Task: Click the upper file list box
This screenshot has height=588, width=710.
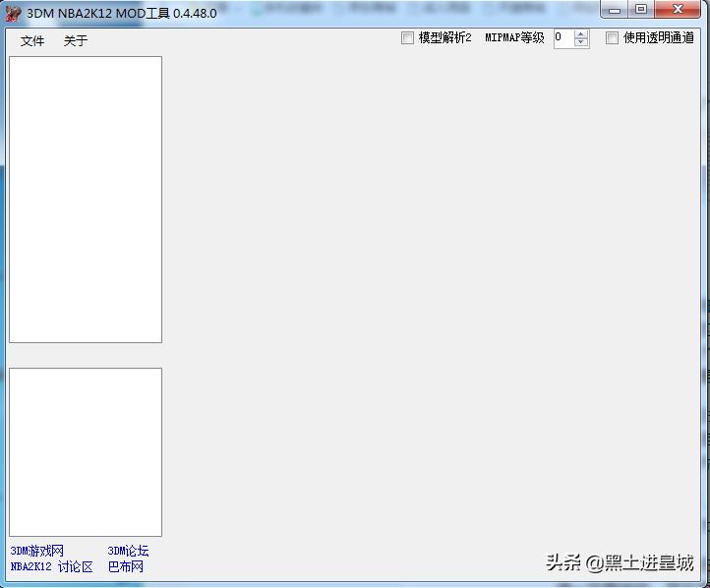Action: pos(86,200)
